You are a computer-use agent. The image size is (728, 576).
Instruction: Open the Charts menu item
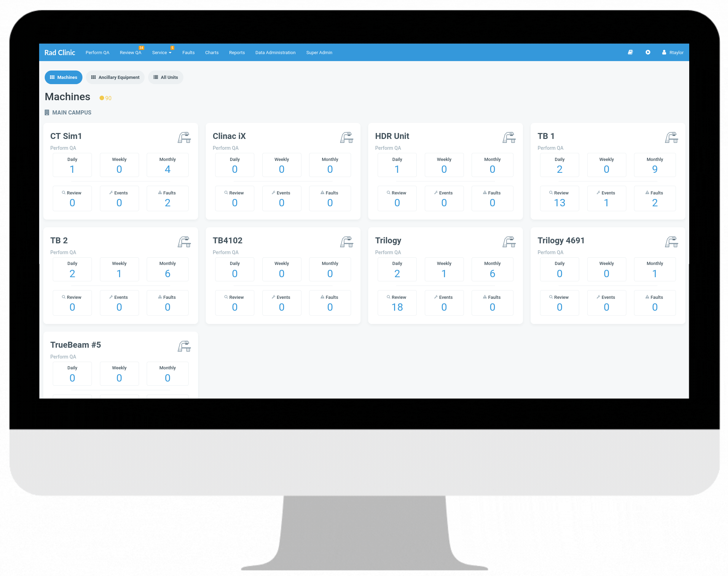pyautogui.click(x=212, y=52)
